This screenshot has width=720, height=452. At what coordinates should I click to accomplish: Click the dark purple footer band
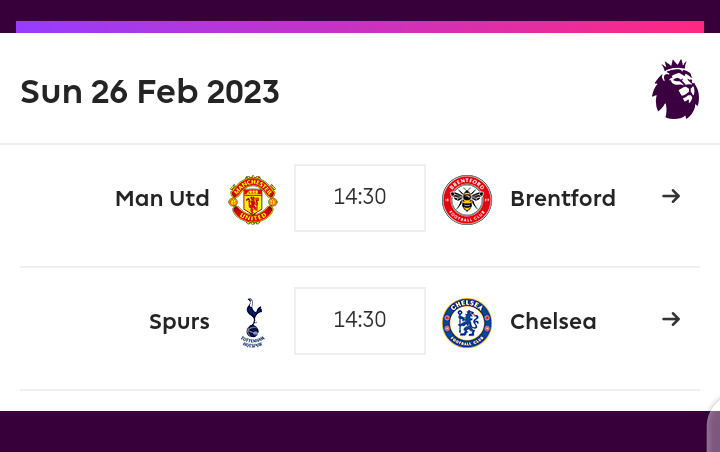click(354, 431)
